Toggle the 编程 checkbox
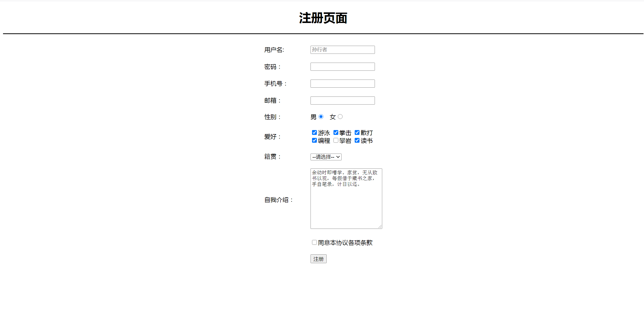This screenshot has width=644, height=320. tap(314, 140)
